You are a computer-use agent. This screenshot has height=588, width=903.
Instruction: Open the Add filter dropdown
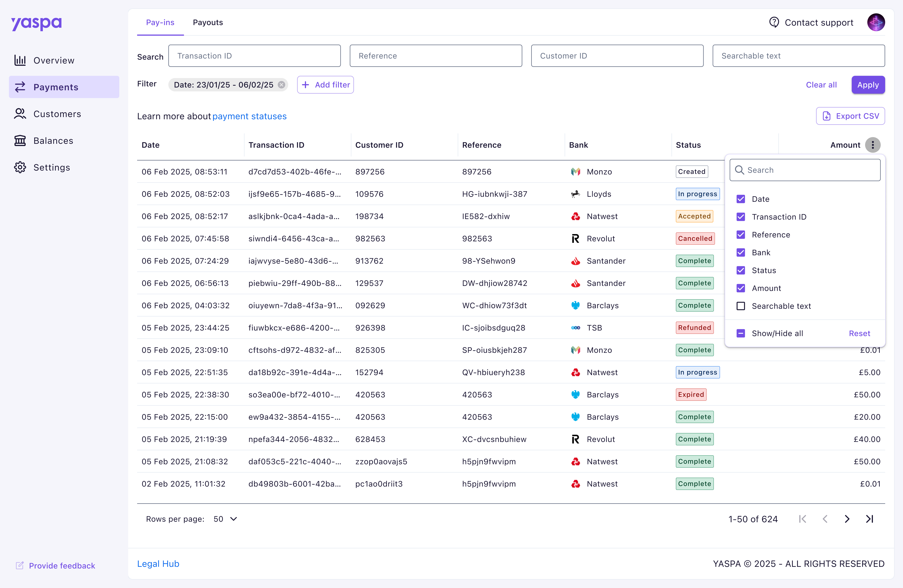click(326, 85)
